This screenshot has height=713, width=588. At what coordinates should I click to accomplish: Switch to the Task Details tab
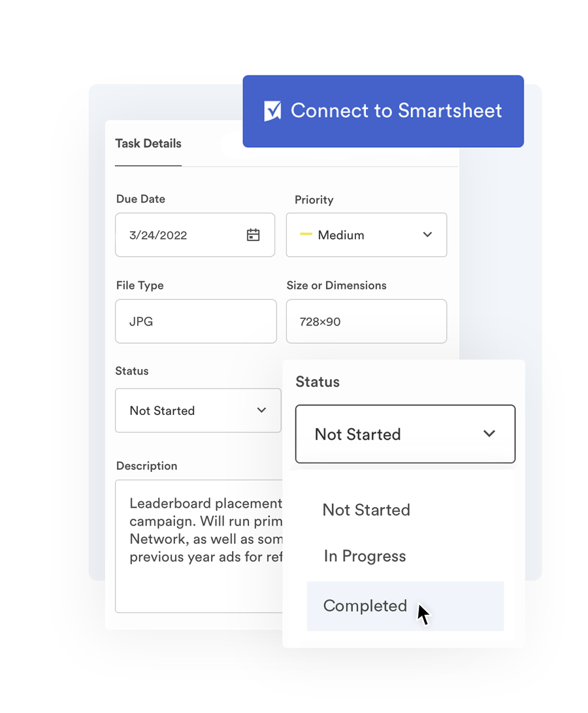[x=148, y=144]
